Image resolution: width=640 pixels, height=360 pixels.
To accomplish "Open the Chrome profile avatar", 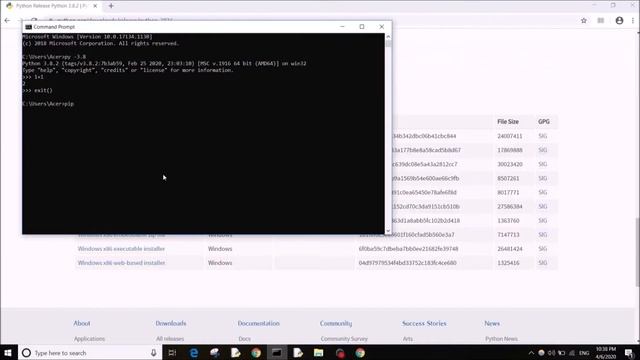I will 619,20.
